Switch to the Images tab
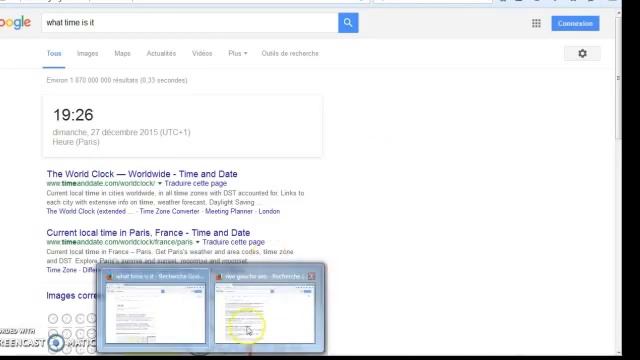 [87, 53]
